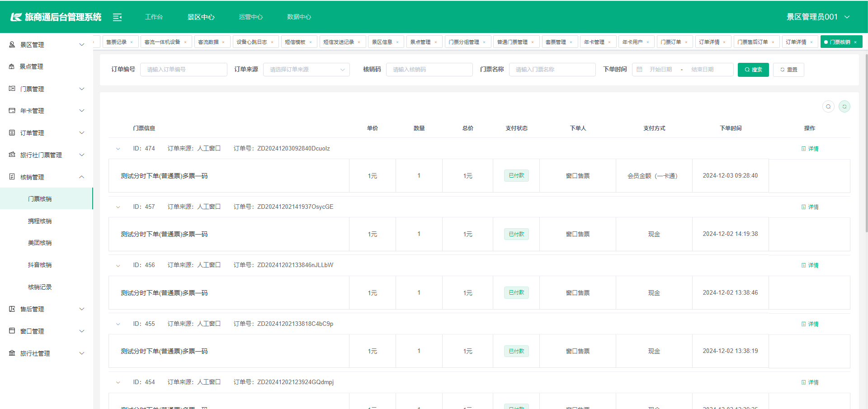Open 详情 for order ID 455
Screen dimensions: 868x409
[810, 324]
